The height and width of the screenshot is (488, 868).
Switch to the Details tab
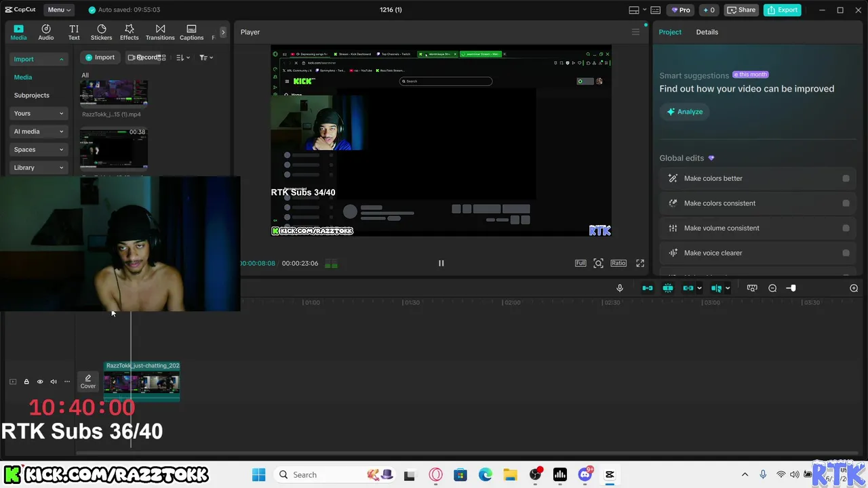707,32
